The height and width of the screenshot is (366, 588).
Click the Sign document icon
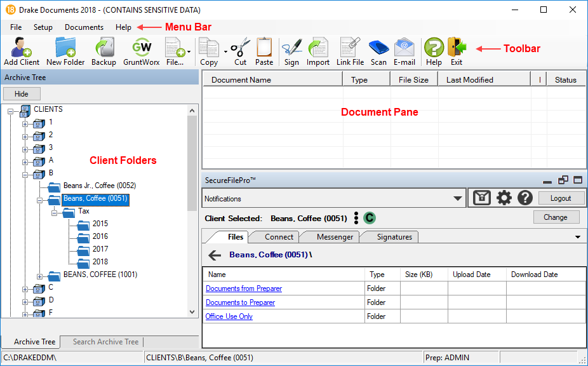click(x=291, y=52)
